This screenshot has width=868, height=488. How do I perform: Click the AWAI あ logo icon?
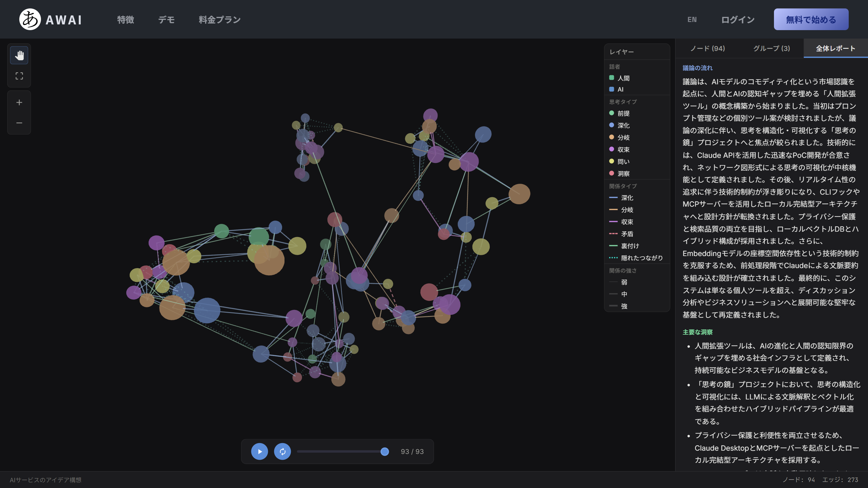[30, 19]
